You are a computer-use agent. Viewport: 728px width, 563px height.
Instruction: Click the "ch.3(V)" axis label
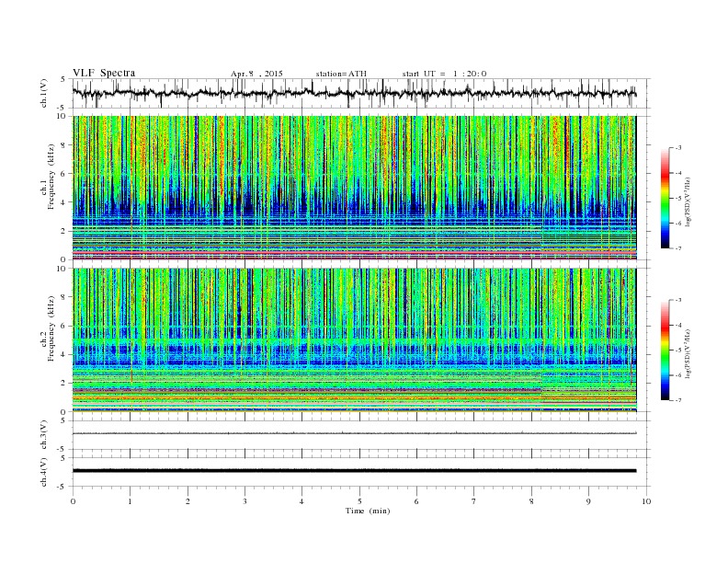tap(44, 435)
